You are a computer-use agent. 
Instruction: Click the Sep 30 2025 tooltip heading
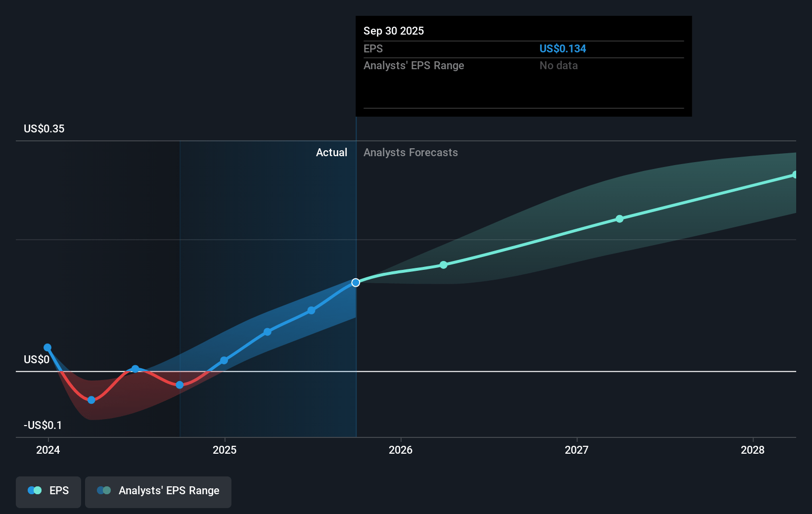[394, 31]
